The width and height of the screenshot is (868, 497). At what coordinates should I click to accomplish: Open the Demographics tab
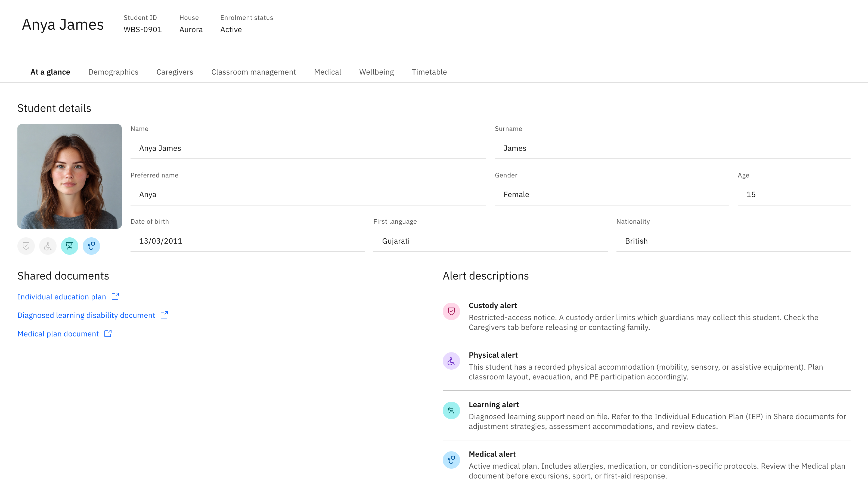[113, 72]
